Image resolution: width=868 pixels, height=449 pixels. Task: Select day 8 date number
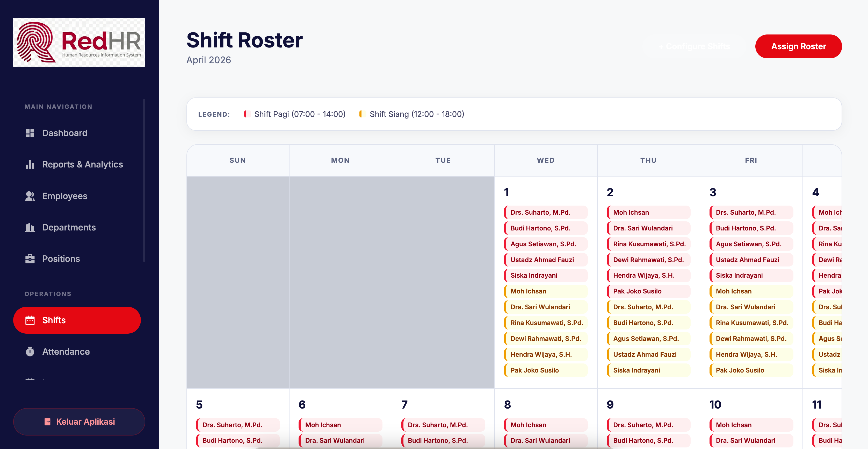[507, 404]
